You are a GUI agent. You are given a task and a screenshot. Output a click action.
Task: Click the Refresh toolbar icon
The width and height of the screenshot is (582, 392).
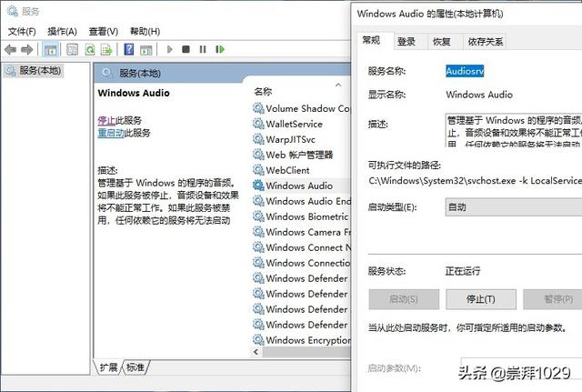point(90,49)
